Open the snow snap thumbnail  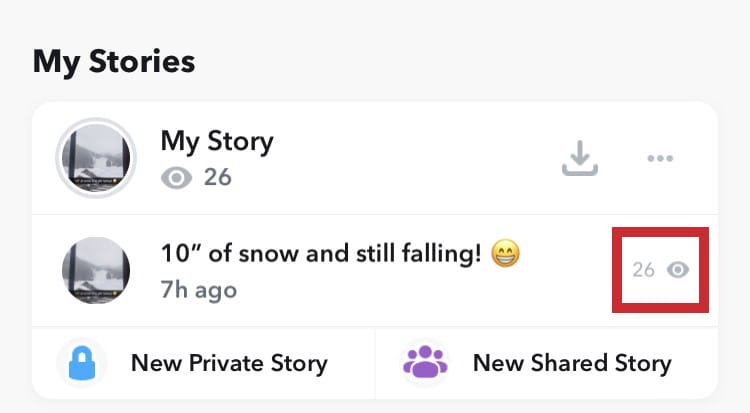click(x=96, y=270)
